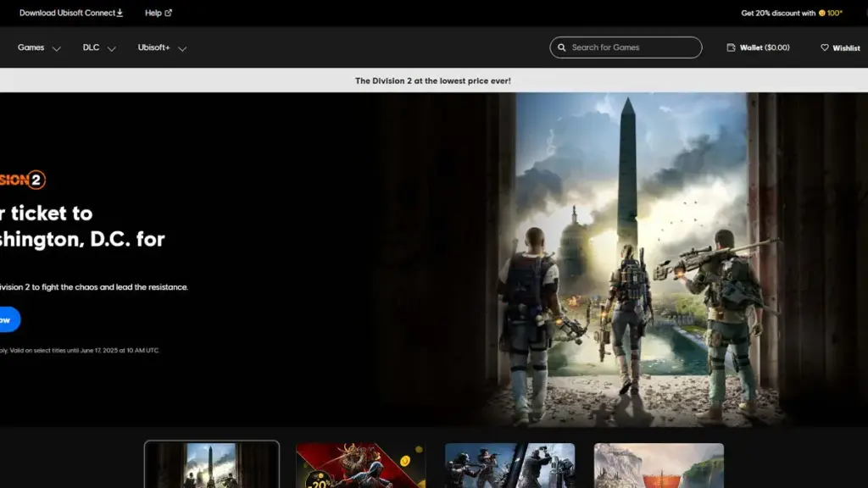Click the Get 20% discount text
The height and width of the screenshot is (488, 868).
pyautogui.click(x=778, y=14)
